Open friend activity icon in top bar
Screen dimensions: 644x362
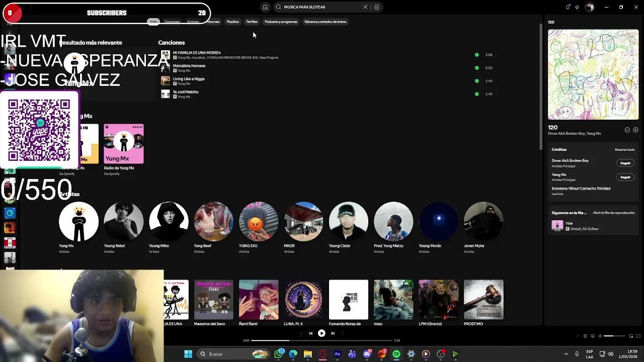(x=577, y=7)
